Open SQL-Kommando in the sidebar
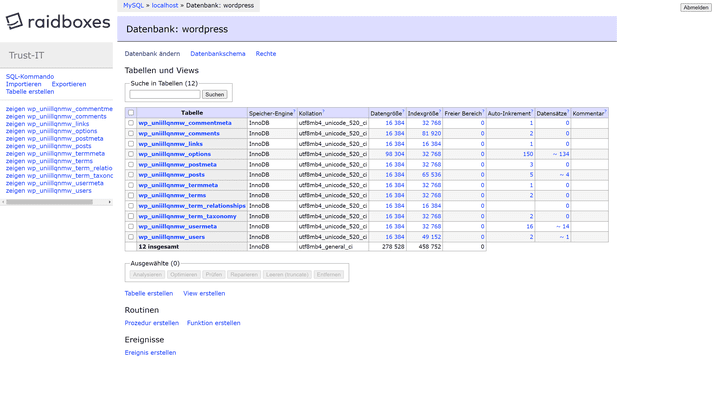720x405 pixels. (30, 77)
